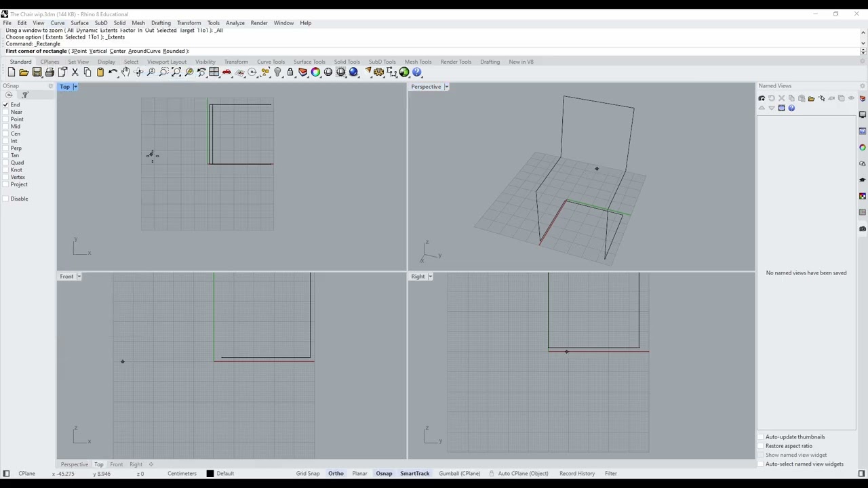
Task: Select the Rotate View tool
Action: point(138,72)
